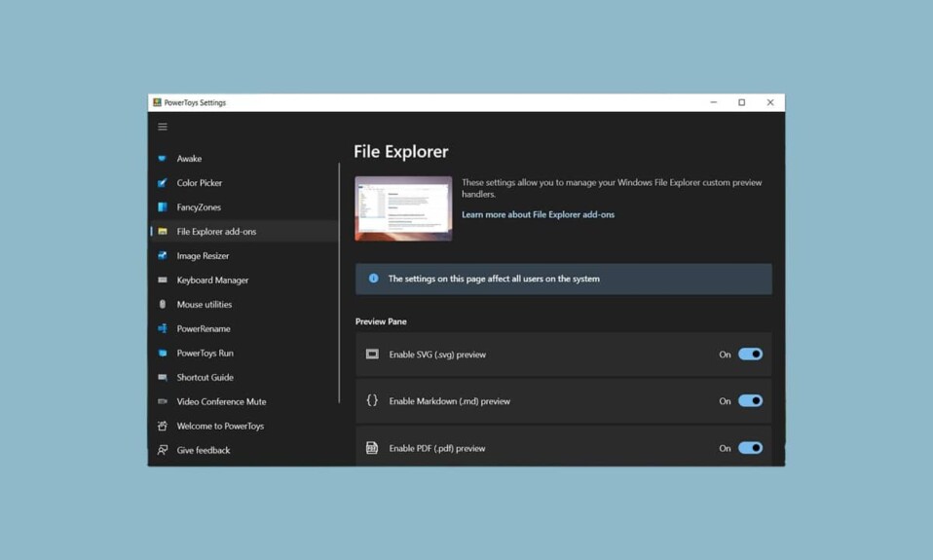Select the Color Picker icon
This screenshot has width=933, height=560.
[163, 183]
